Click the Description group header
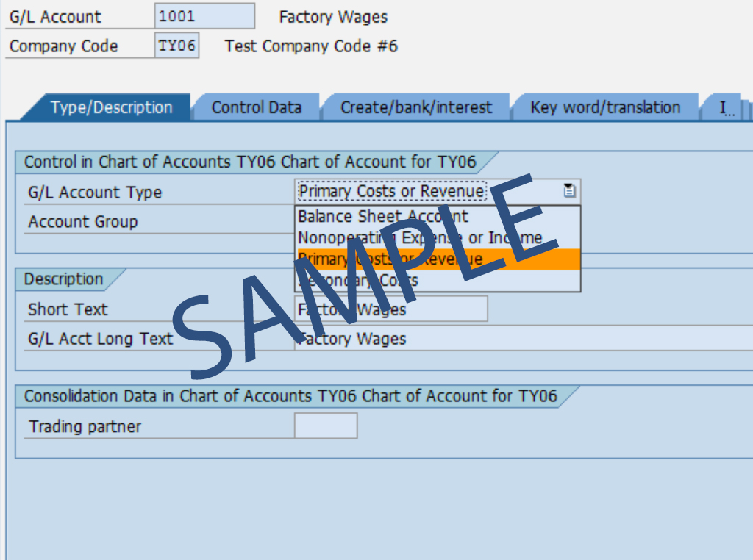This screenshot has height=560, width=753. tap(63, 279)
